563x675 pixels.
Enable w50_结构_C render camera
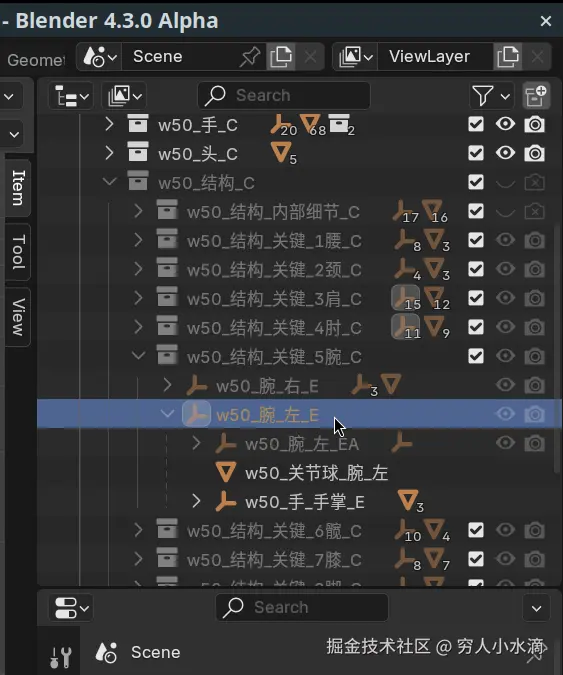tap(535, 183)
